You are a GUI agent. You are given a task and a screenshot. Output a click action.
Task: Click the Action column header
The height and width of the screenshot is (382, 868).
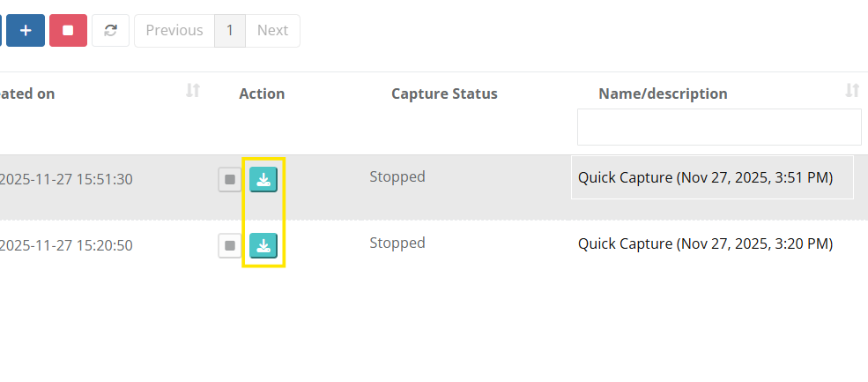coord(262,94)
